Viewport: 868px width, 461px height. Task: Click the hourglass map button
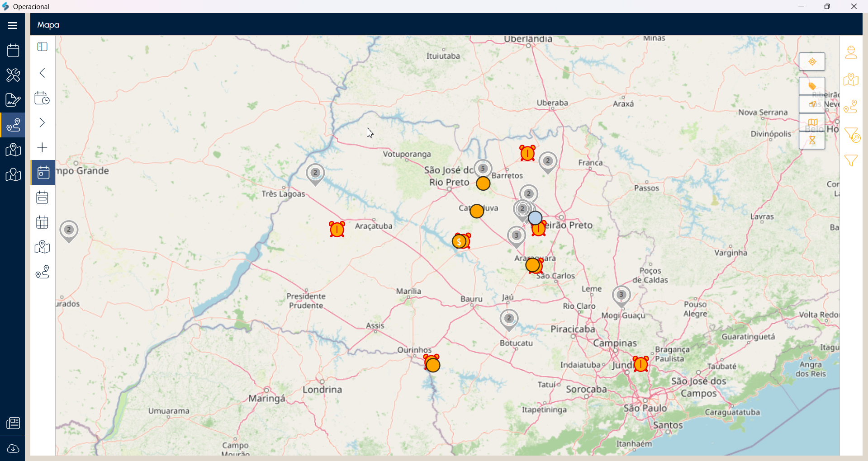(x=812, y=140)
